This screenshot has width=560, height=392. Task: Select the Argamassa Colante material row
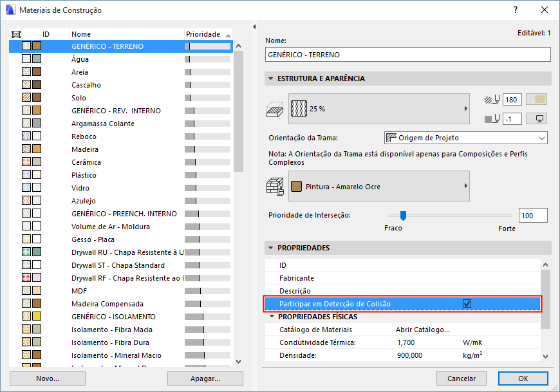121,124
